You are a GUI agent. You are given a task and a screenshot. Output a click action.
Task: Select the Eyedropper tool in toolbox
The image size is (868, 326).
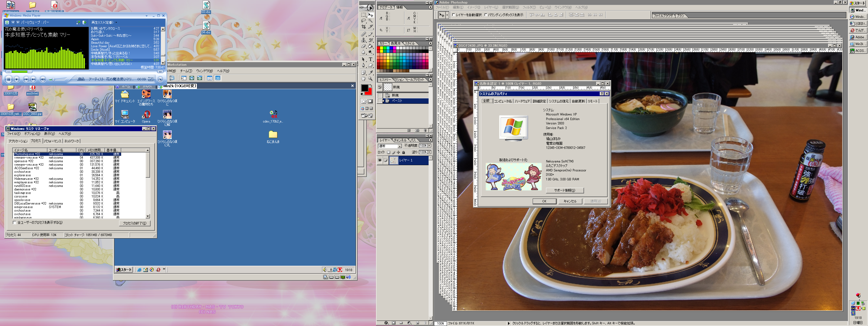370,73
